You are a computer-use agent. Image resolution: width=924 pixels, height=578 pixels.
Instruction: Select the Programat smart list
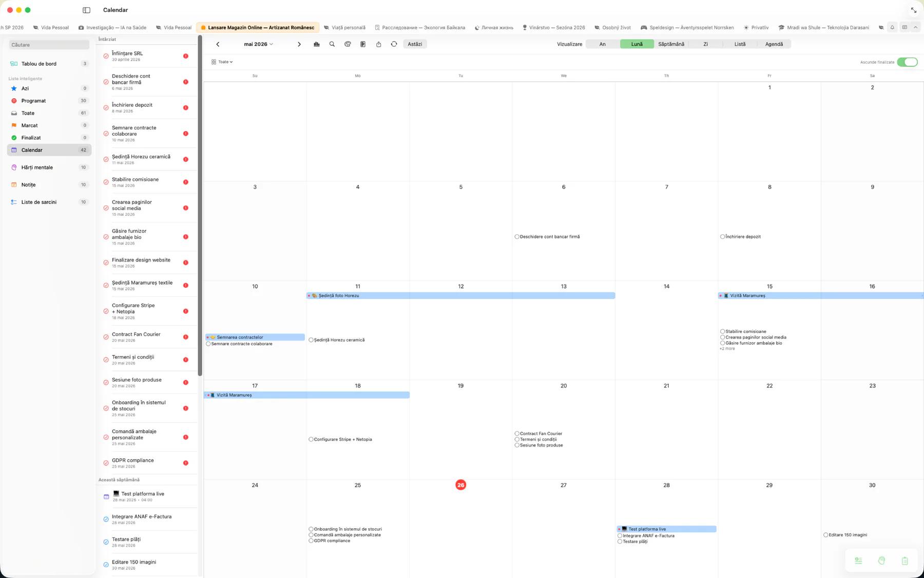coord(49,101)
